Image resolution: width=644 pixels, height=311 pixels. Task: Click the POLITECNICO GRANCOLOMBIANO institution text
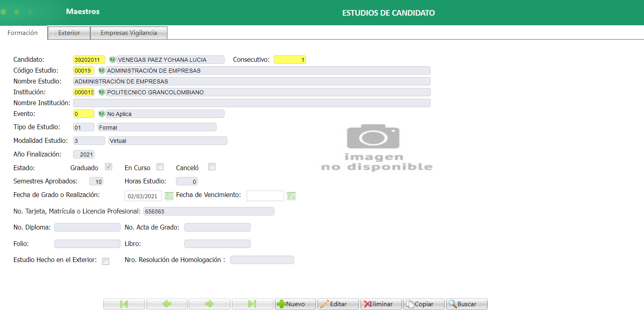pyautogui.click(x=155, y=92)
